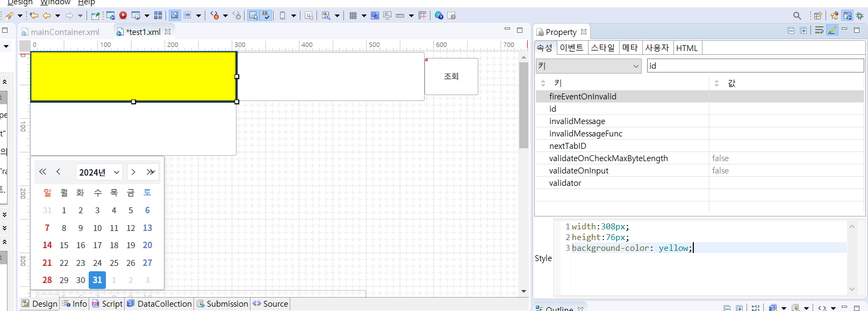
Task: Click the nextTabID property row
Action: (x=699, y=146)
